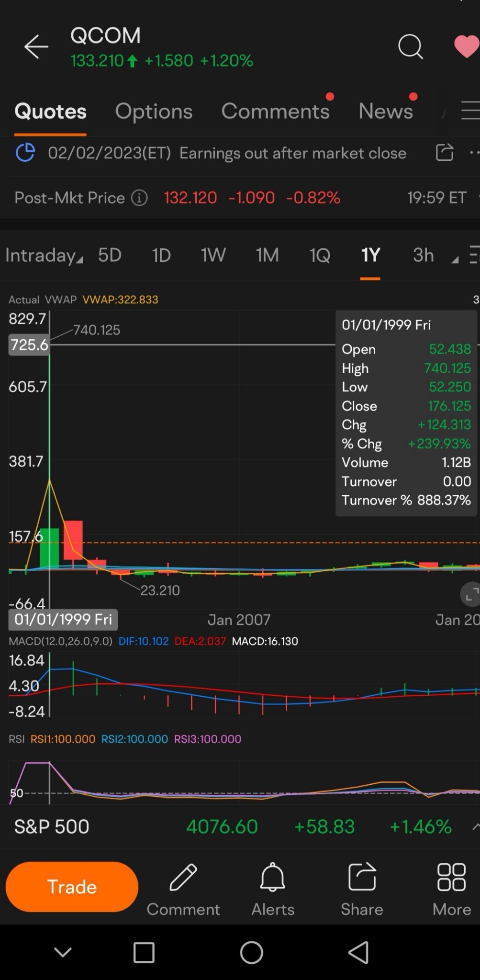Tap the earnings date announcement text

(x=227, y=153)
